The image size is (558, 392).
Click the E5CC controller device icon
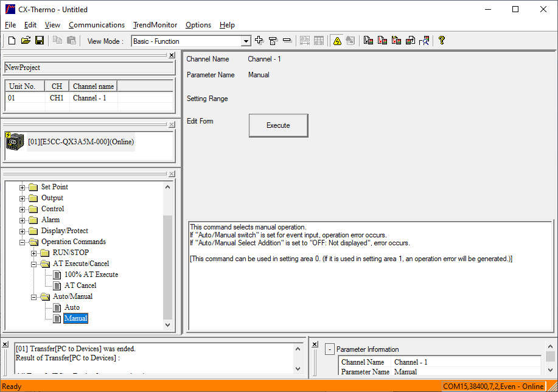pyautogui.click(x=15, y=141)
